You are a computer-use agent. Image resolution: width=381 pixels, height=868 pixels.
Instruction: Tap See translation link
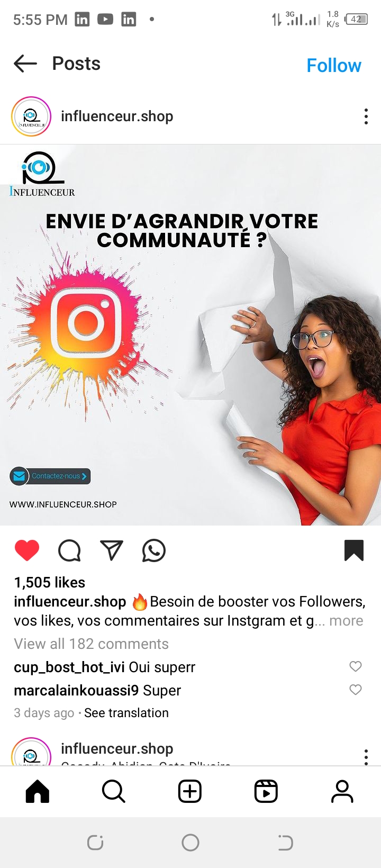coord(126,713)
